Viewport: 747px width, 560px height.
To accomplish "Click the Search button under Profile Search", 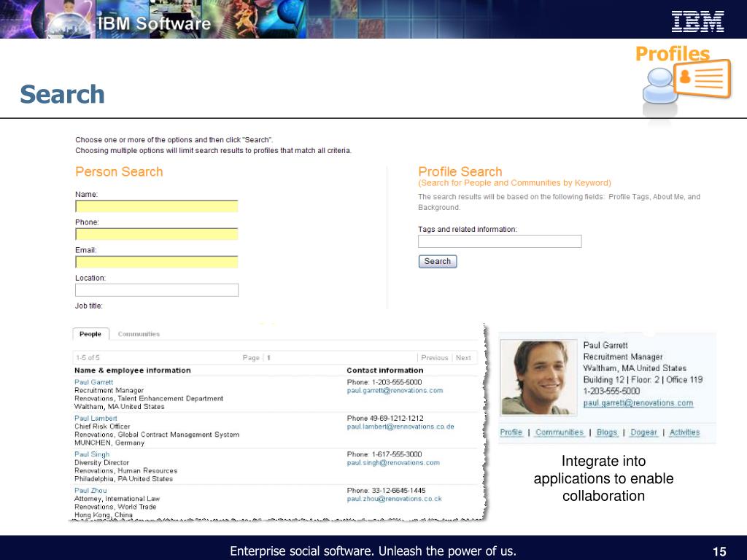I will pyautogui.click(x=438, y=262).
